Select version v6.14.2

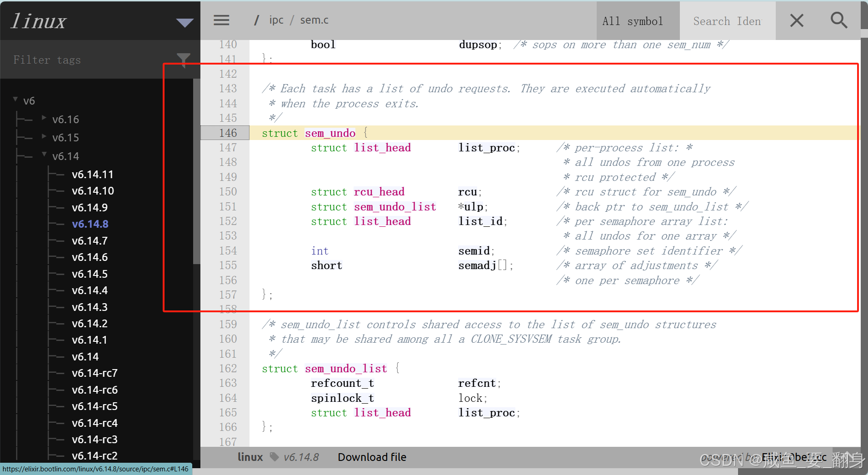click(x=90, y=324)
